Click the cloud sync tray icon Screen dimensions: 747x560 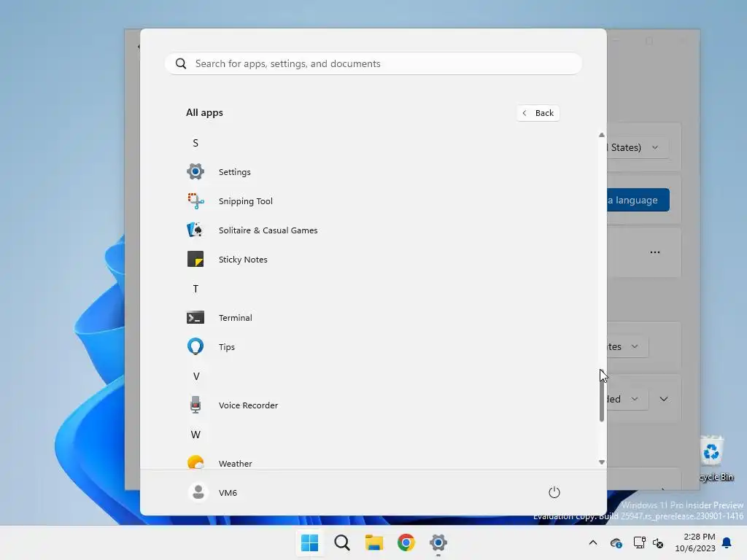(x=616, y=542)
